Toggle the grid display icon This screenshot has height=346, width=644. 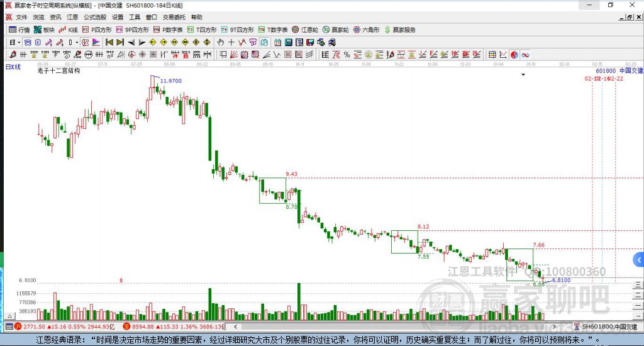pos(492,55)
